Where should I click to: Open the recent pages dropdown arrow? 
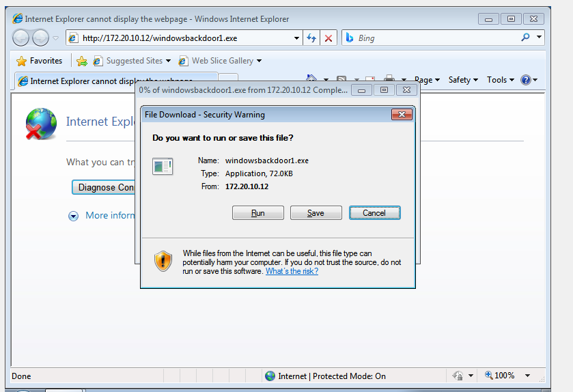tap(55, 38)
